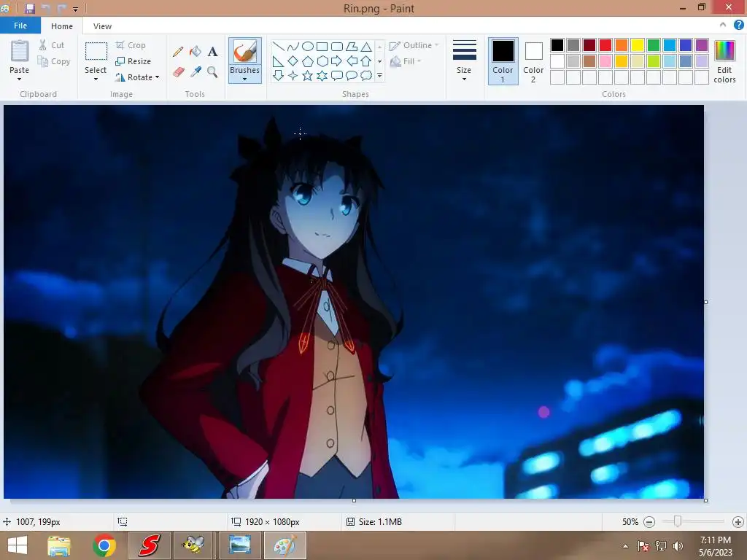Image resolution: width=747 pixels, height=560 pixels.
Task: Expand the Paste dropdown arrow
Action: point(20,79)
